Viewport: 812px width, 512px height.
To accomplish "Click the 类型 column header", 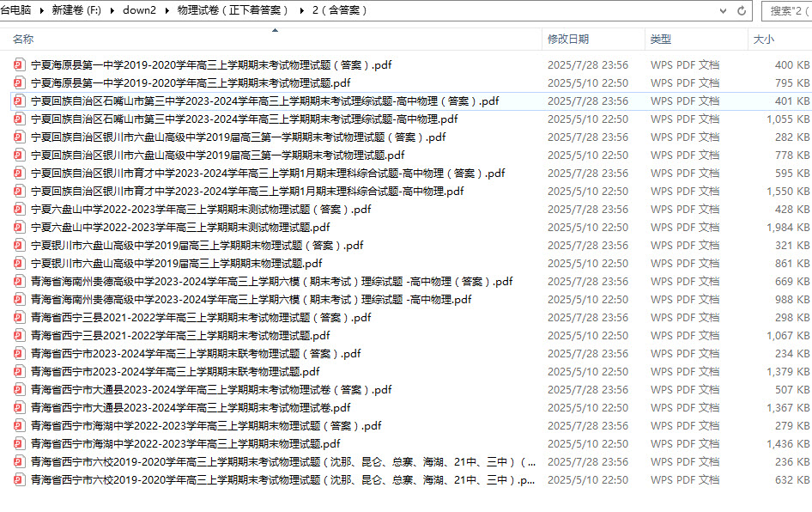I will click(660, 40).
